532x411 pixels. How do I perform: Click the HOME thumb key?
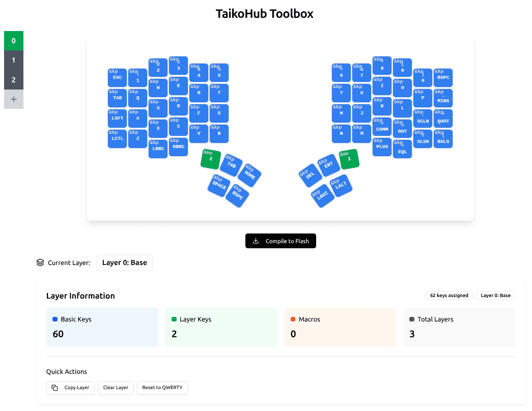click(x=249, y=175)
